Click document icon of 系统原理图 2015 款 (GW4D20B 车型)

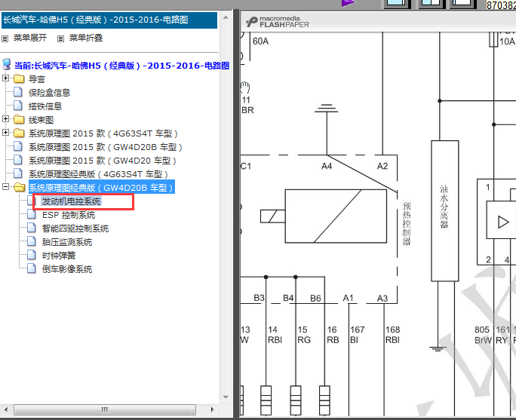tap(18, 146)
